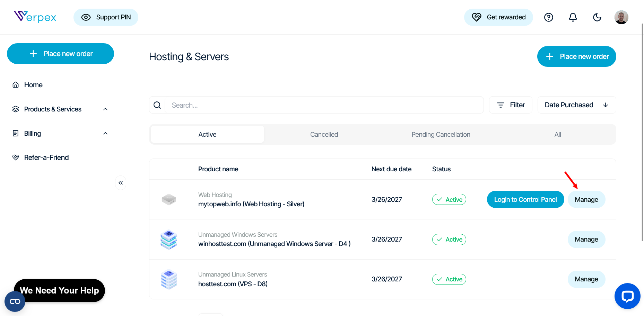Click sidebar Place new order button

point(60,54)
